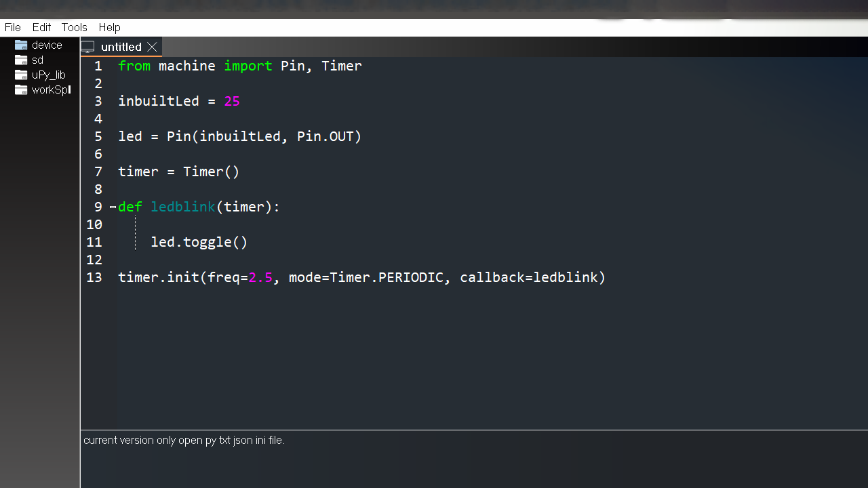Place cursor on the value 25

pos(232,101)
